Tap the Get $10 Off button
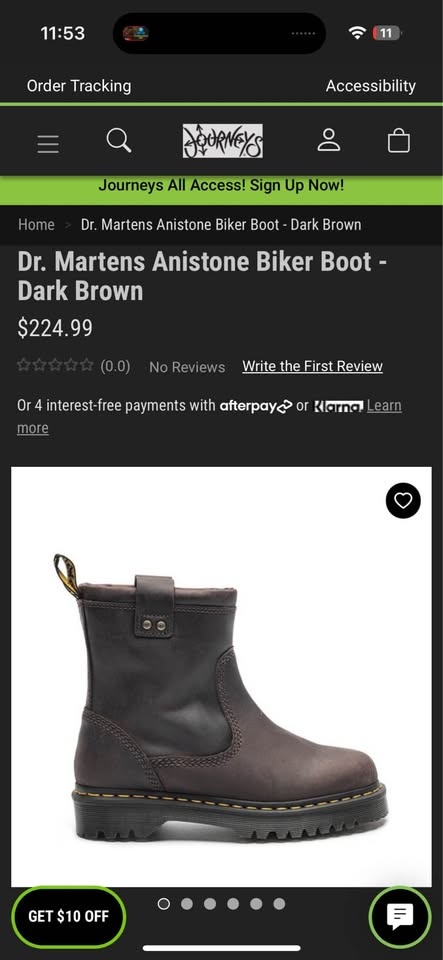The height and width of the screenshot is (960, 443). (x=69, y=917)
